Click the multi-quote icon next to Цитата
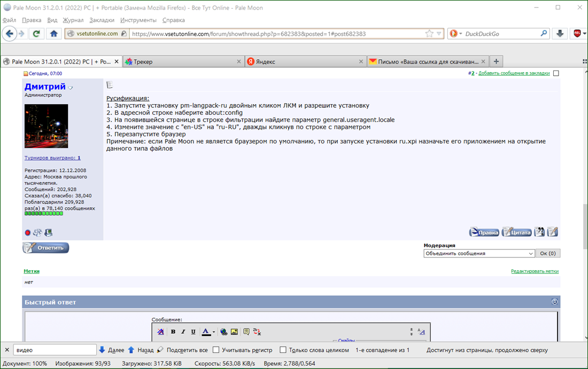Screen dimensions: 588x369 point(539,232)
